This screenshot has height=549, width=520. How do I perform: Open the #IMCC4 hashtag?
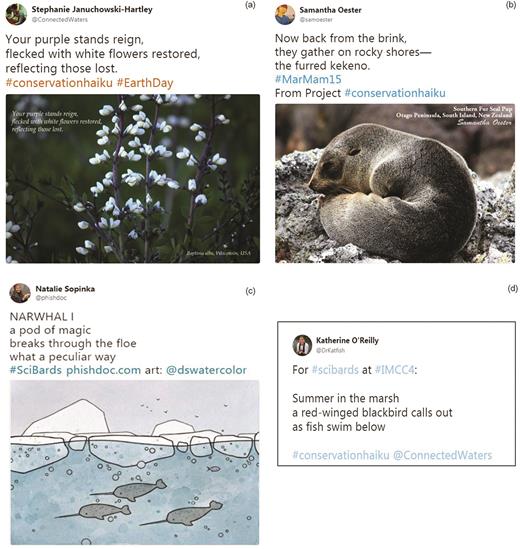395,370
